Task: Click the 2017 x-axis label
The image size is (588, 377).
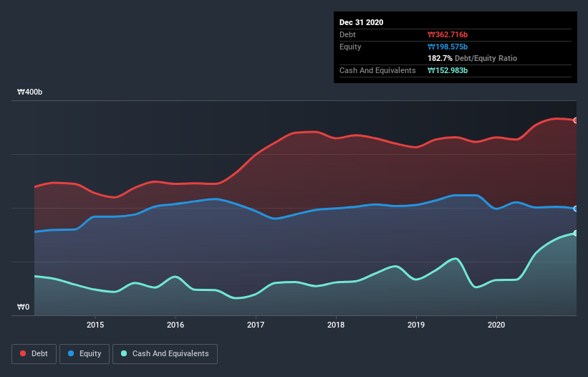Action: click(x=256, y=325)
